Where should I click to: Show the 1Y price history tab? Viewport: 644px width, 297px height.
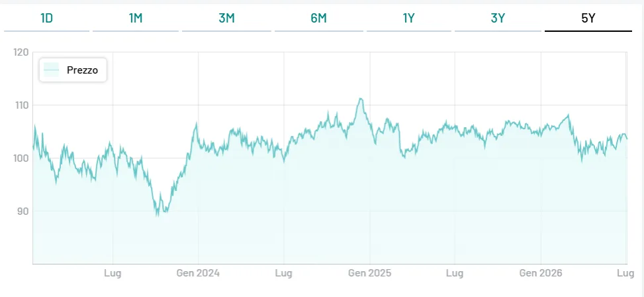[408, 19]
